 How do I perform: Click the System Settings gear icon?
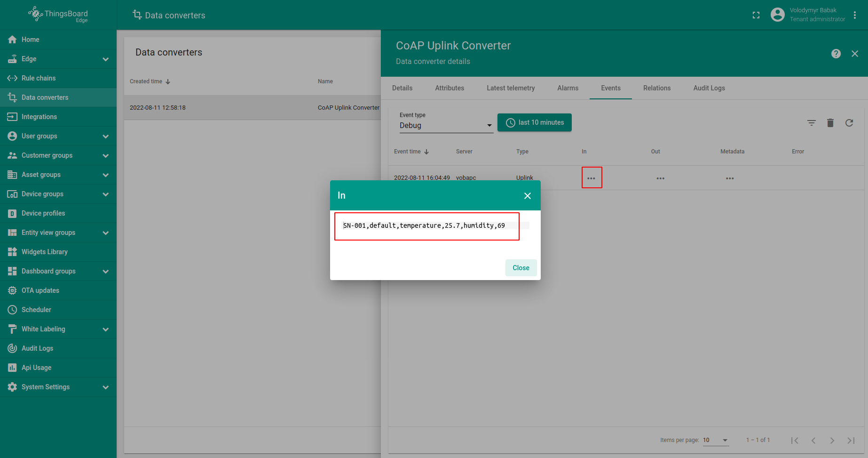point(12,387)
